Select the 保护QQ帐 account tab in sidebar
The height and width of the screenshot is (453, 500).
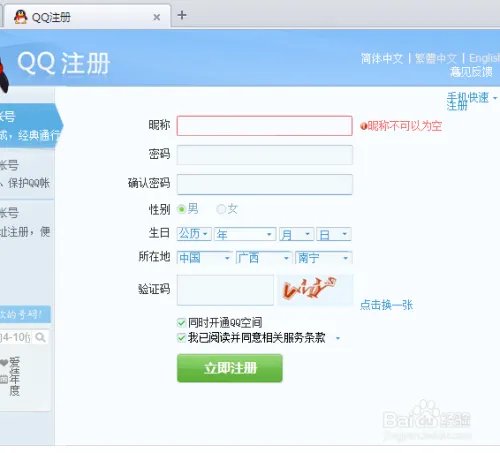[x=27, y=175]
